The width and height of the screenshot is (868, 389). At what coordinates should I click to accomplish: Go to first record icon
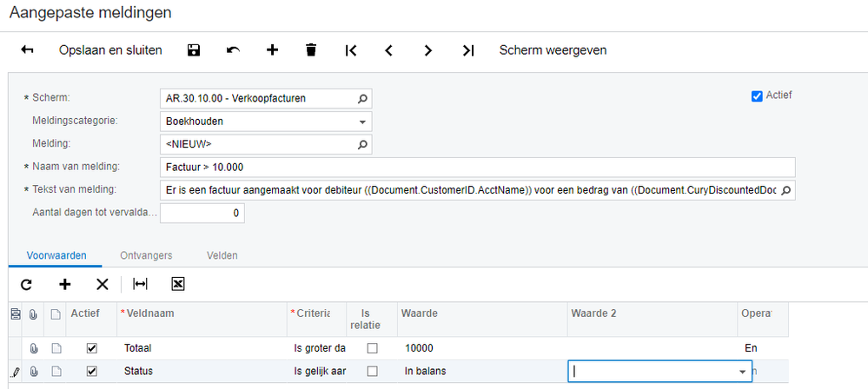point(350,50)
